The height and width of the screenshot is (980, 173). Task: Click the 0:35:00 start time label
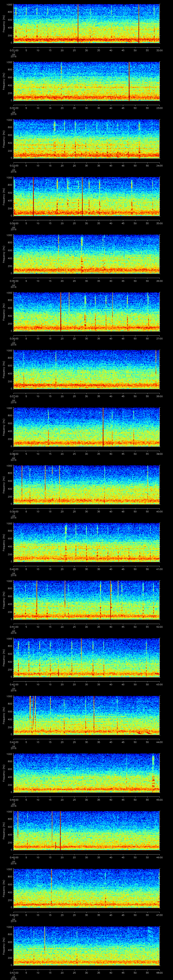(14, 281)
